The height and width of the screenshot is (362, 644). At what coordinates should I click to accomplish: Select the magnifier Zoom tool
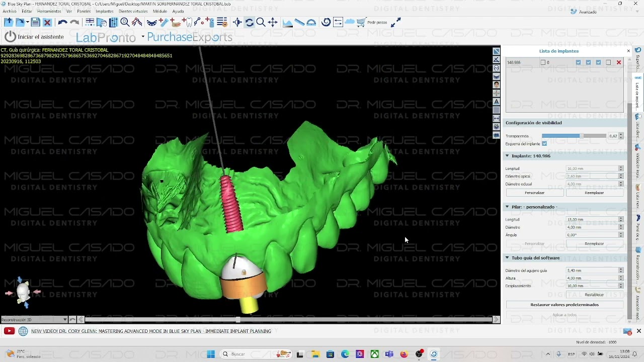tap(261, 22)
